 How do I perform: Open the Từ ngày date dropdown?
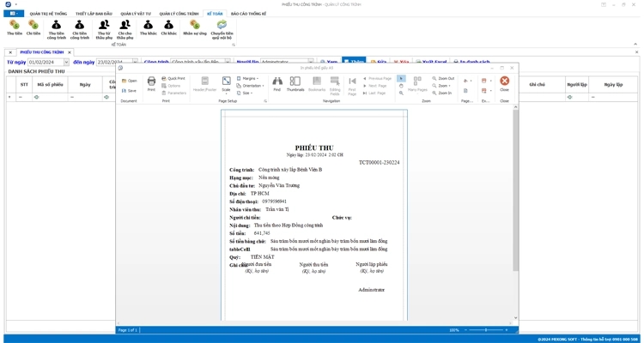coord(66,63)
